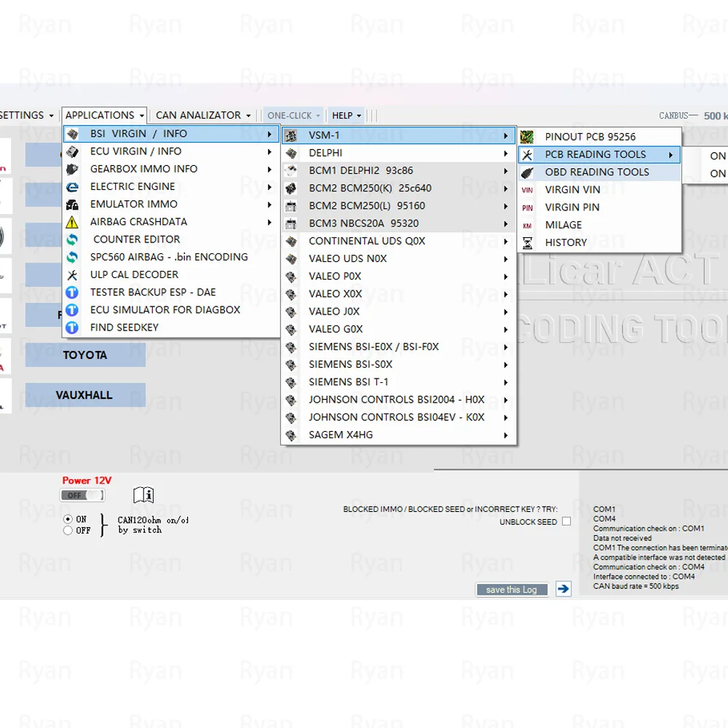Click the 'CAN baud rate = 500 kbps' log line

click(x=636, y=586)
